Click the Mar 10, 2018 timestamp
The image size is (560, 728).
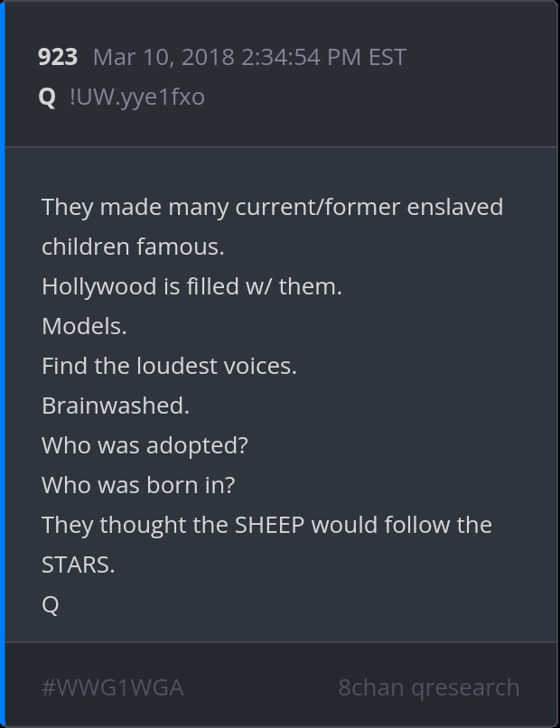point(249,58)
